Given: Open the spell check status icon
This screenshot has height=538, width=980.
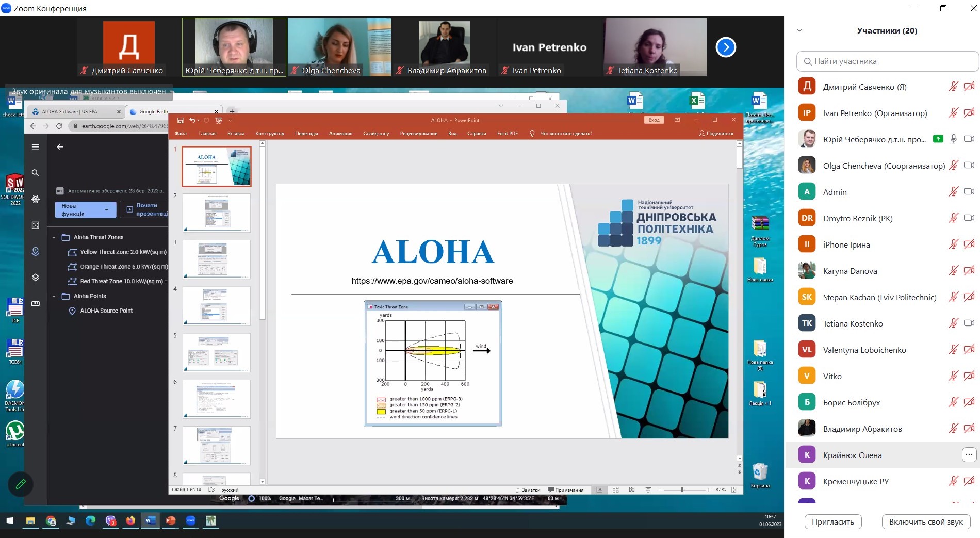Looking at the screenshot, I should point(211,490).
